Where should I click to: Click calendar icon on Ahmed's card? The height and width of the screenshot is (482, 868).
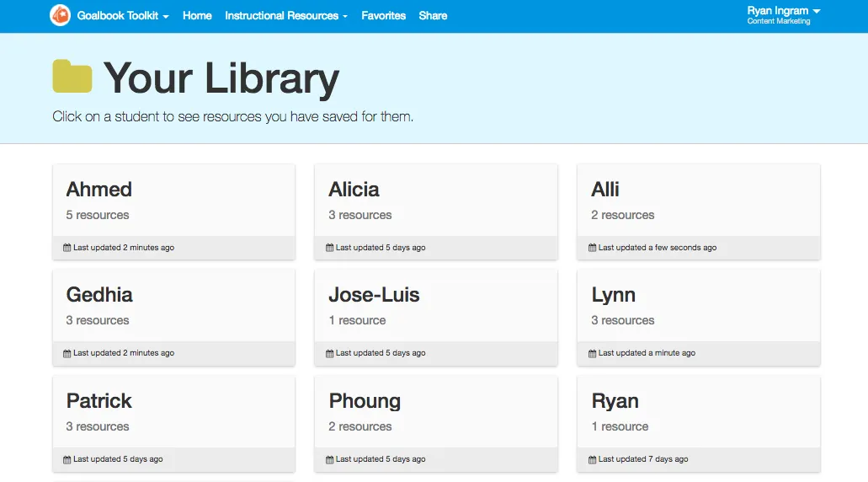click(67, 248)
